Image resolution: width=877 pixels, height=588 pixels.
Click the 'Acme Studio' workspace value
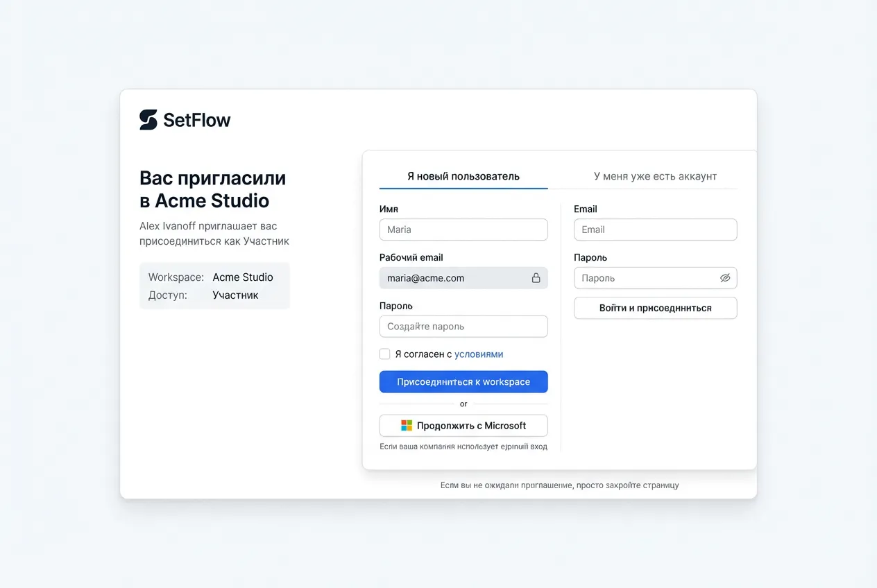click(x=243, y=277)
